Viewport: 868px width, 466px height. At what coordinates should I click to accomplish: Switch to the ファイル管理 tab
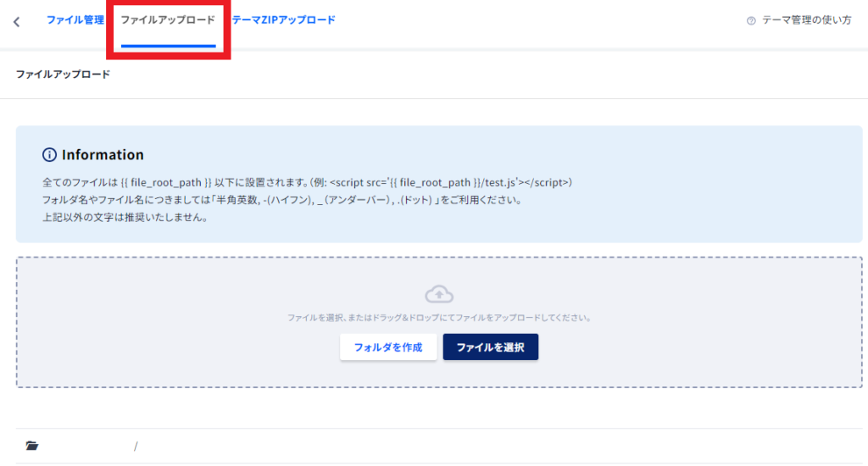[x=75, y=19]
